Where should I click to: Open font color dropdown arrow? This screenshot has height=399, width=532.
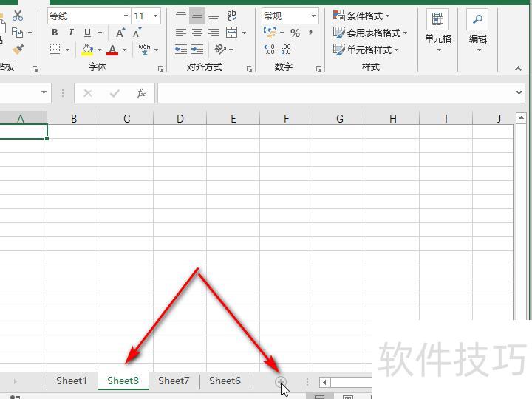point(125,50)
